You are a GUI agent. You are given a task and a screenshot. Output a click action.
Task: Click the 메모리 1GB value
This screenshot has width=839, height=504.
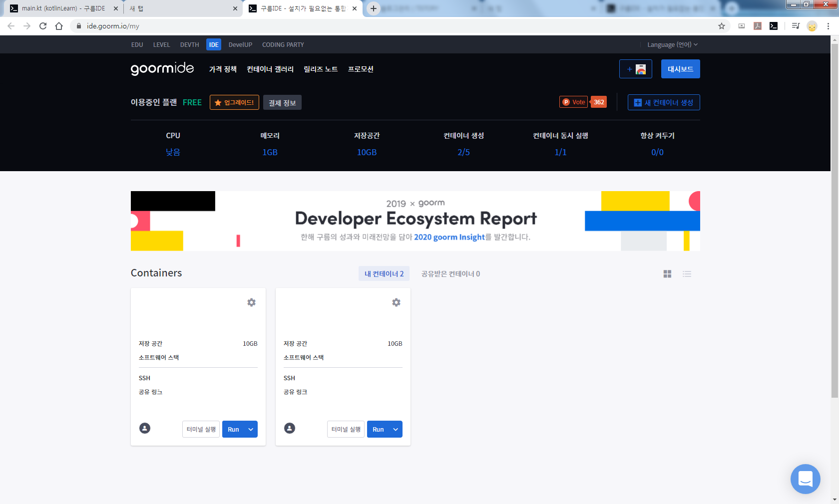point(270,152)
